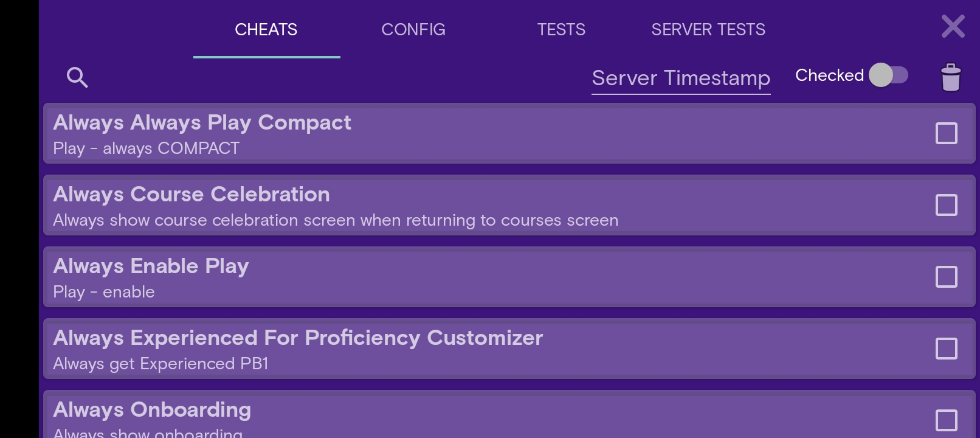Check the Always Always Play Compact box
The width and height of the screenshot is (980, 438).
point(947,133)
